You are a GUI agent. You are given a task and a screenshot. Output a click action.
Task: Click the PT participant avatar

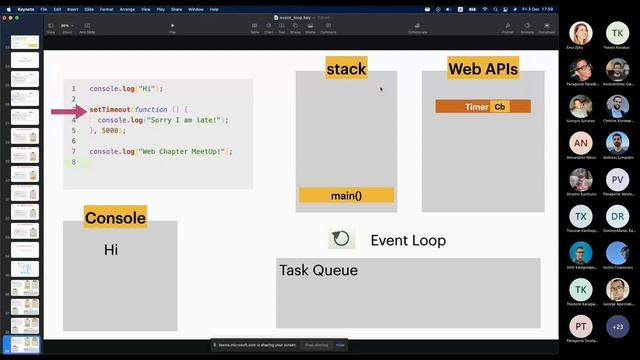580,327
